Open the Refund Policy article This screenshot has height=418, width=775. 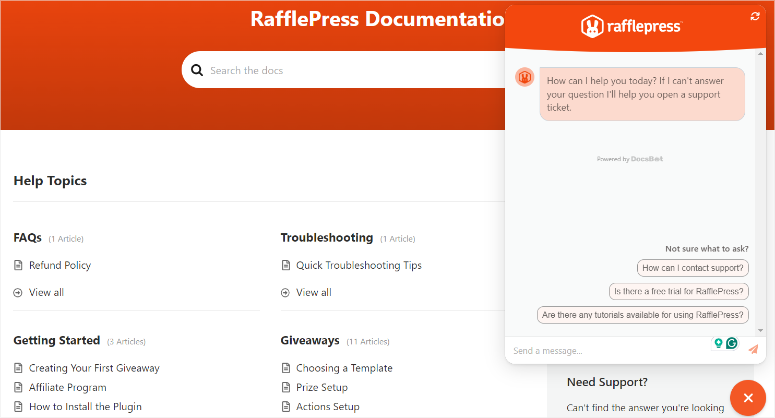60,265
